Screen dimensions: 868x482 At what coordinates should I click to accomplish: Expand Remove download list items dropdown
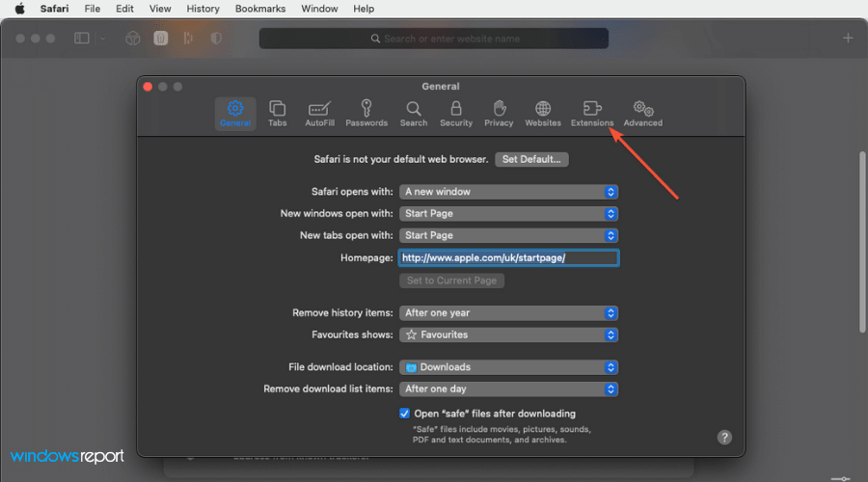click(x=508, y=389)
